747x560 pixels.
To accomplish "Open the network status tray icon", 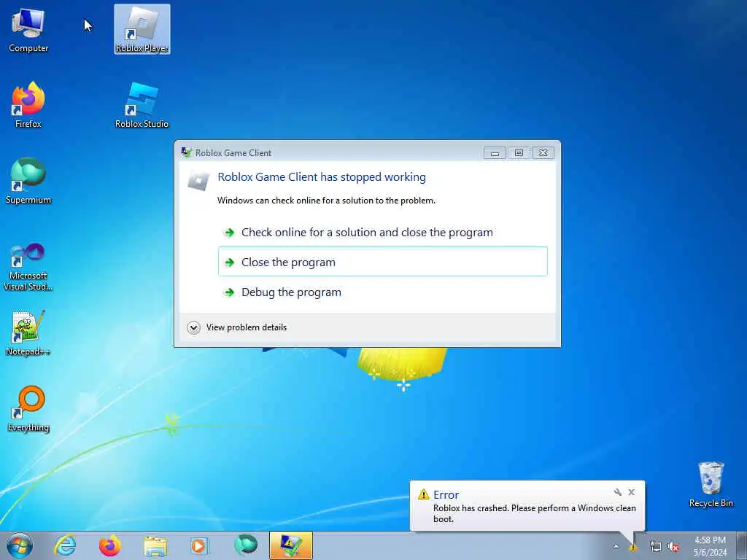I will click(656, 547).
